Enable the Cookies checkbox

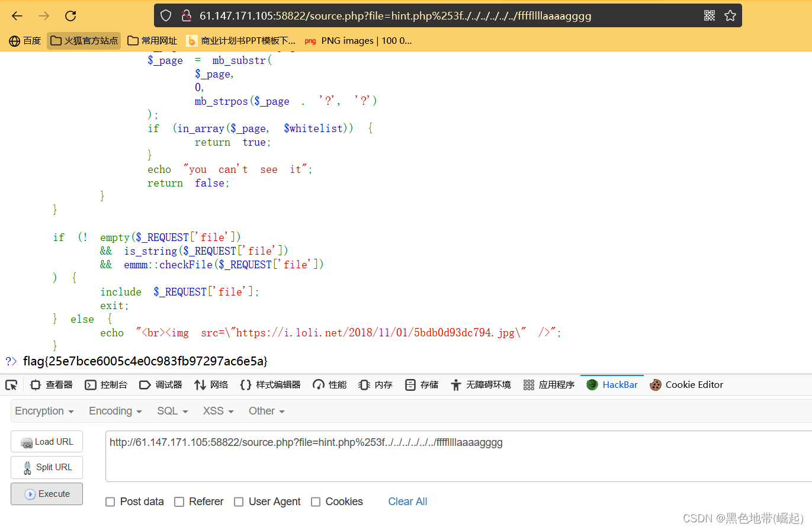316,502
